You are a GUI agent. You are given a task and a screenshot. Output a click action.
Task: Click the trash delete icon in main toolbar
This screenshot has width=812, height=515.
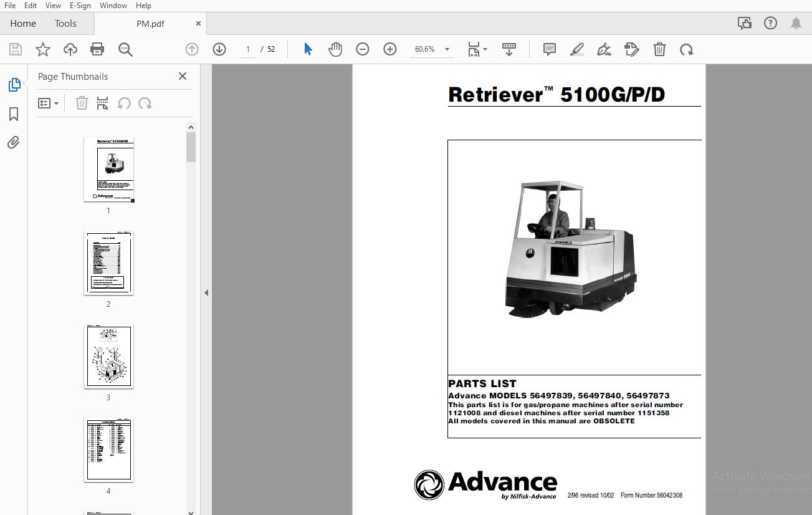660,49
